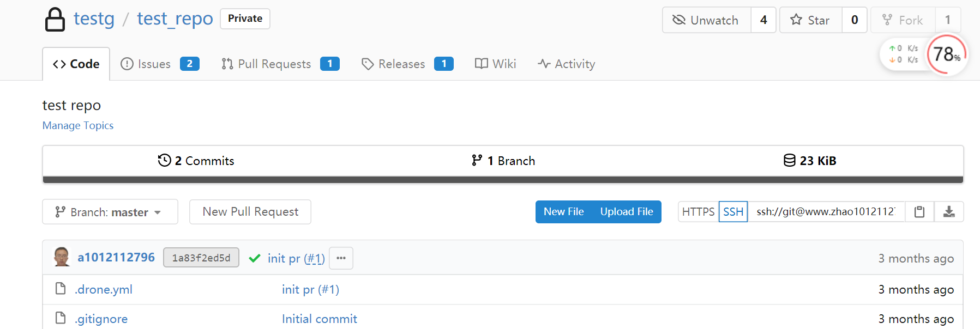This screenshot has height=329, width=980.
Task: Go to the Releases tab
Action: [x=407, y=64]
